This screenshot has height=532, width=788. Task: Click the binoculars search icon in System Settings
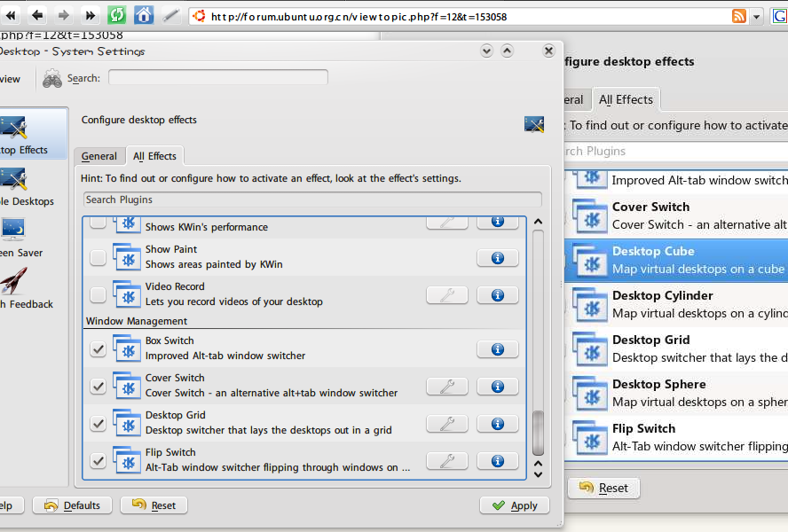52,78
